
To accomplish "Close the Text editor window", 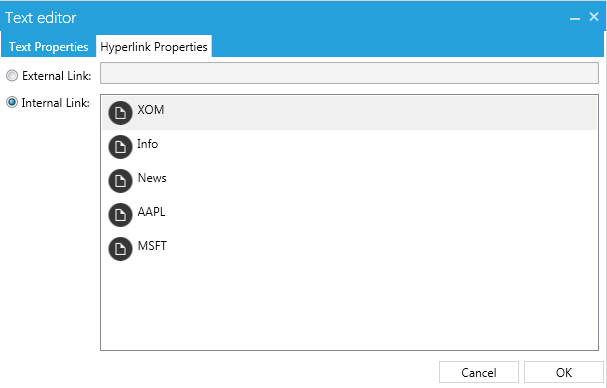I will 594,17.
